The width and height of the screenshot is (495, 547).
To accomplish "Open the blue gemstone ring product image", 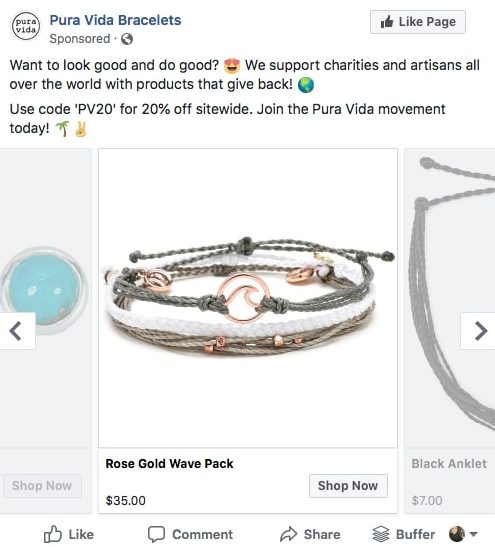I will pyautogui.click(x=44, y=290).
